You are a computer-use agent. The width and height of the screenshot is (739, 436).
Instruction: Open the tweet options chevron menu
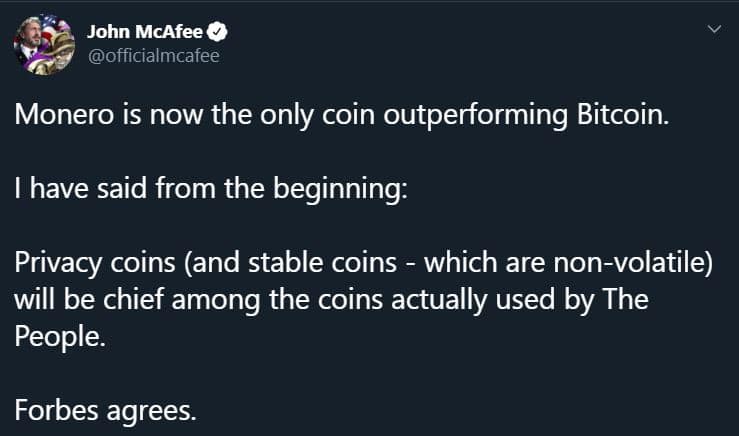tap(713, 30)
